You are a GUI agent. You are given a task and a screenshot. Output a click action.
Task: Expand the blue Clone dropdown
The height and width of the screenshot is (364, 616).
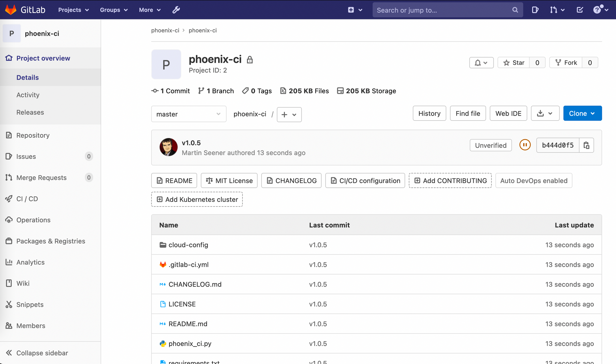click(582, 114)
